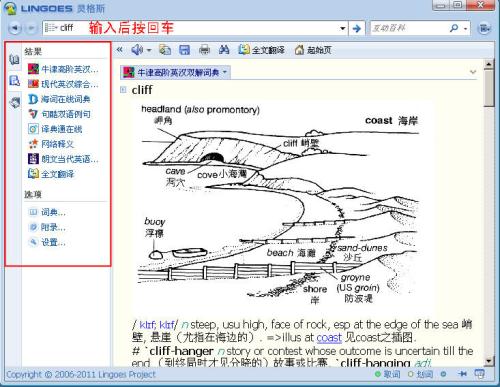Follow the coast hyperlink in definition
500x387 pixels.
click(329, 338)
